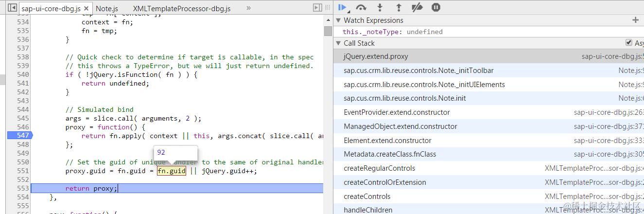Set breakpoint on line number 540

(22, 74)
